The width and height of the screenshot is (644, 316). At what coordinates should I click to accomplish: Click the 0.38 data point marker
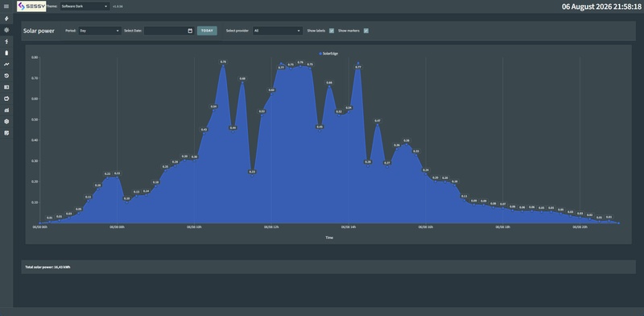(407, 144)
